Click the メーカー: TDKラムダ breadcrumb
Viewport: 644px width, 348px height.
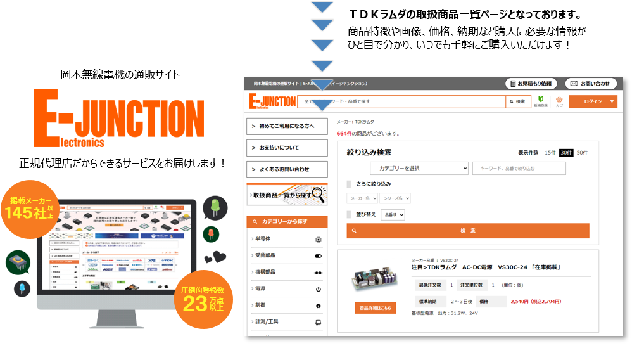(355, 122)
